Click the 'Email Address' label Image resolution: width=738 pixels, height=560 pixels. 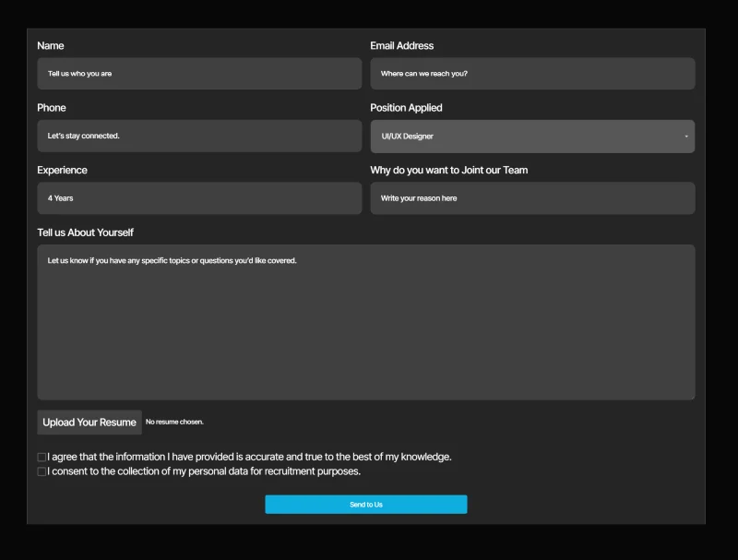[402, 45]
